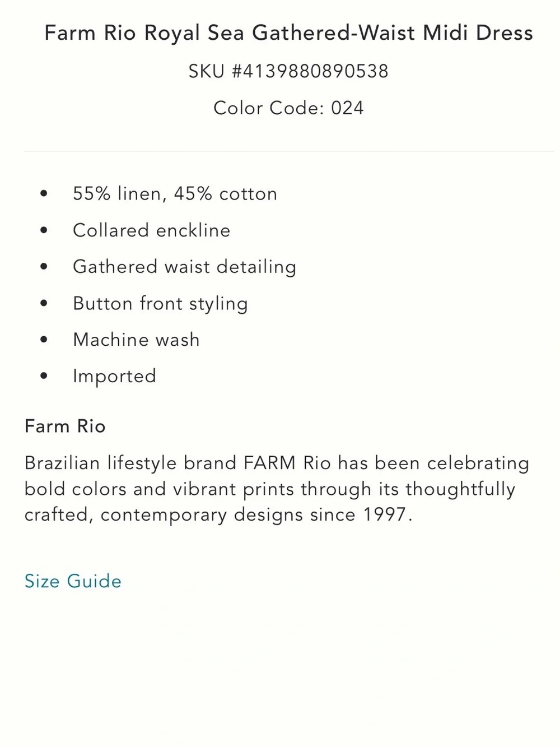The width and height of the screenshot is (560, 747).
Task: Click the Button front styling detail
Action: point(160,303)
